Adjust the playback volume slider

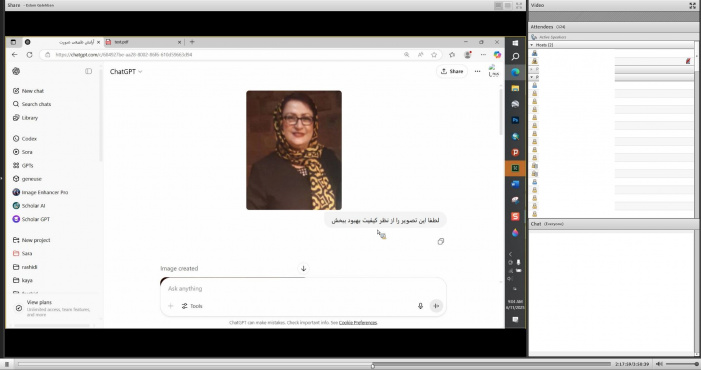click(x=682, y=364)
